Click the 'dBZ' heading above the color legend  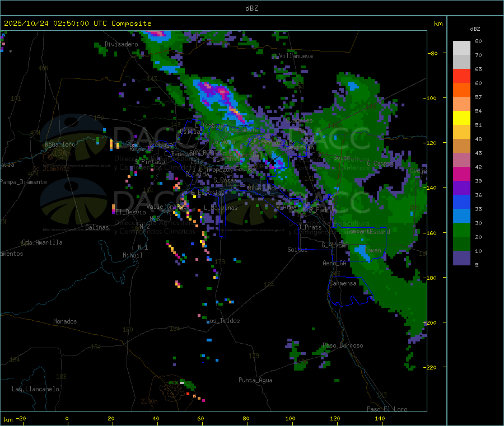[475, 29]
